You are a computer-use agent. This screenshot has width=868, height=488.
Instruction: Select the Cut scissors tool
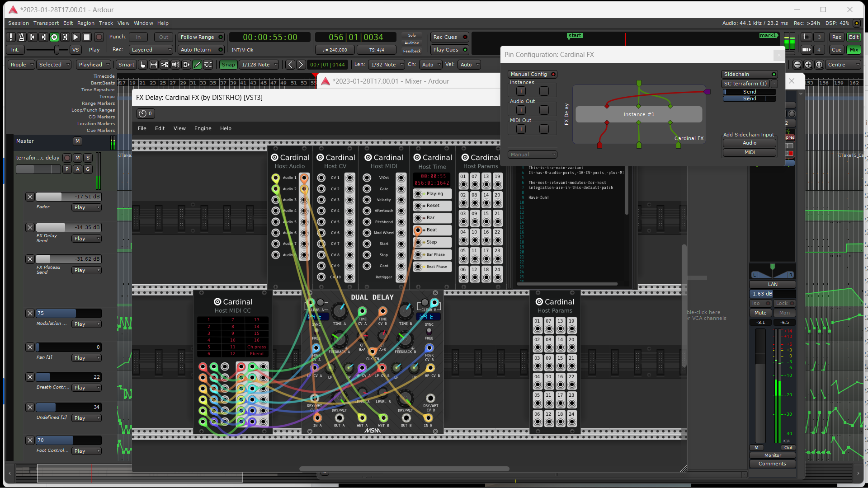coord(165,65)
